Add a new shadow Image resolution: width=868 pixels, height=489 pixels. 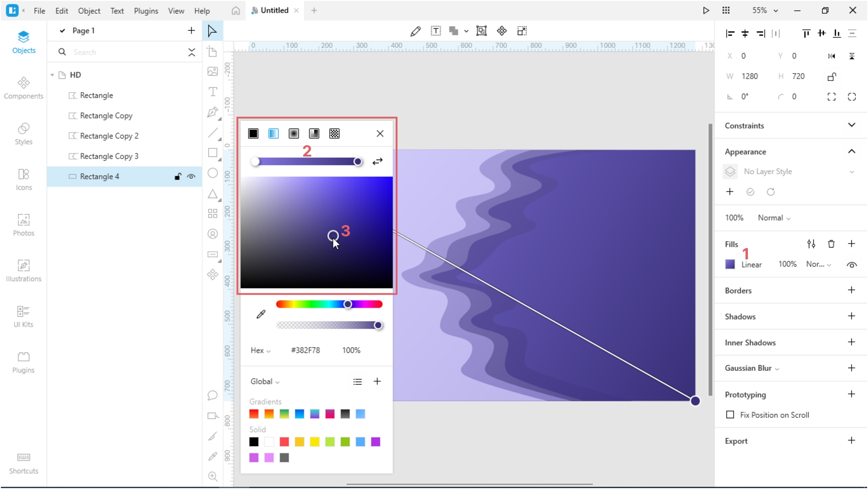click(852, 316)
